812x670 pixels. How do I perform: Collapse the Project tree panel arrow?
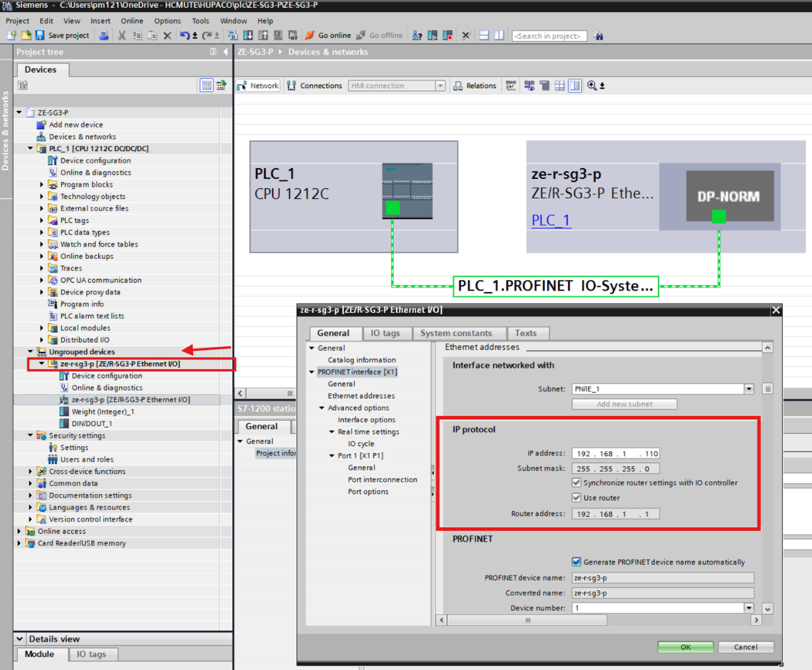tap(225, 52)
